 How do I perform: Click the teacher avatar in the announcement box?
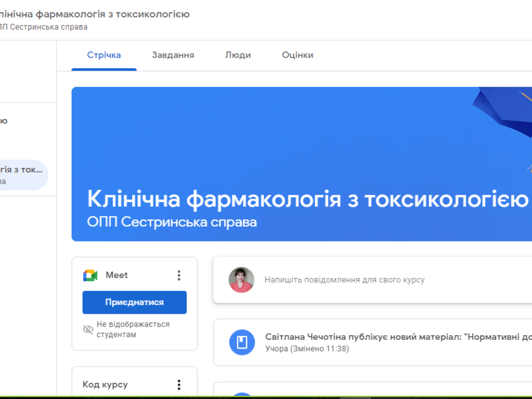click(x=241, y=280)
